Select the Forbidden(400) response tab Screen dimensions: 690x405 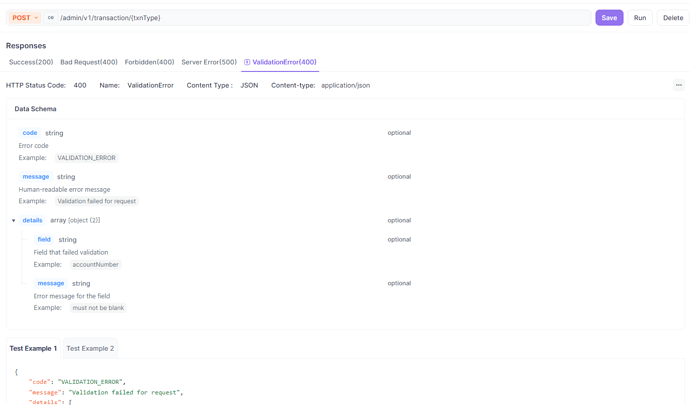click(149, 62)
